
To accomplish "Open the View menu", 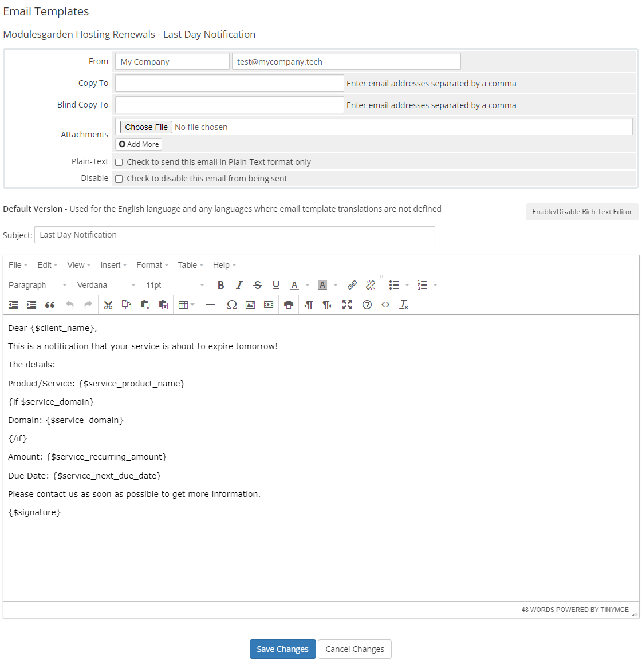I will [79, 265].
